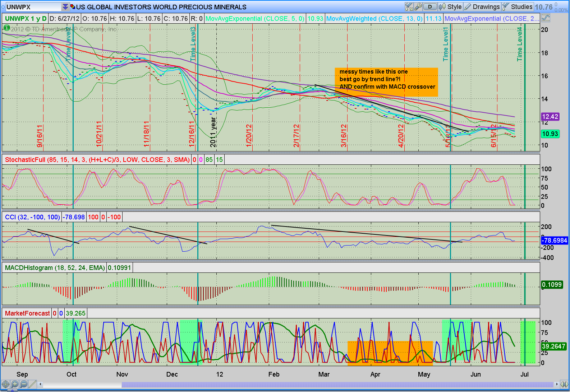The image size is (570, 392).
Task: Click the 12.42 purple price bubble
Action: [550, 117]
